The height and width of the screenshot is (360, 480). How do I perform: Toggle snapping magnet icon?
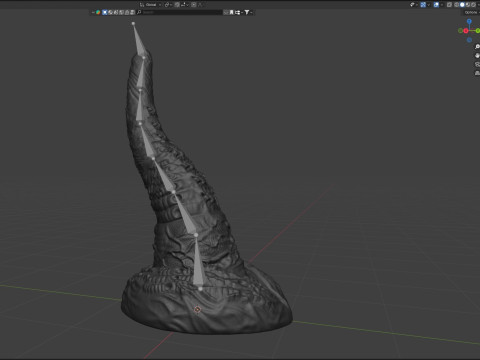tap(177, 5)
